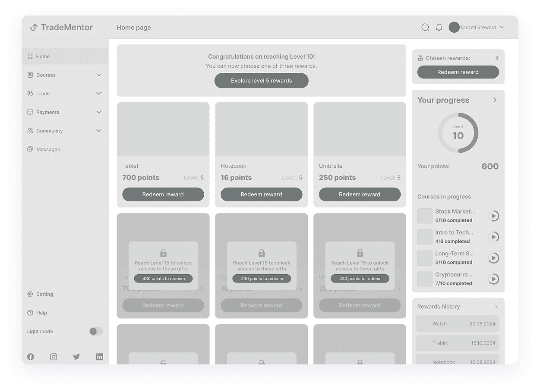
Task: Click the Instagram social icon
Action: coord(53,357)
